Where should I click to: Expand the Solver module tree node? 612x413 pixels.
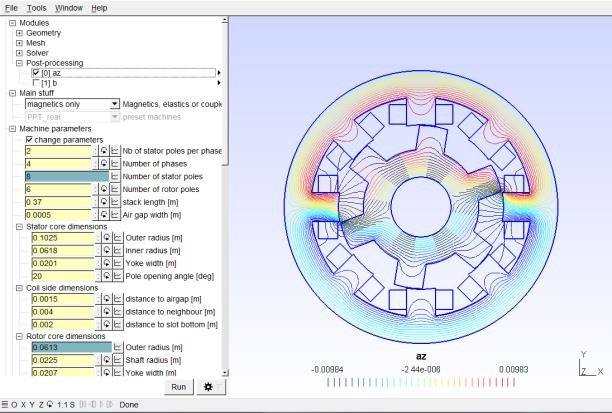point(20,53)
